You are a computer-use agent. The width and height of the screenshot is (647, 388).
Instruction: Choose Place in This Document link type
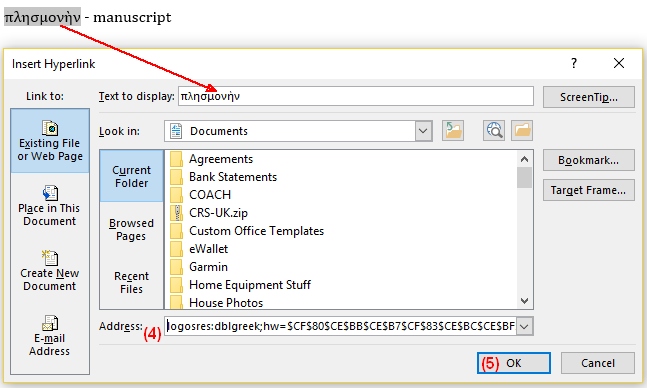50,206
